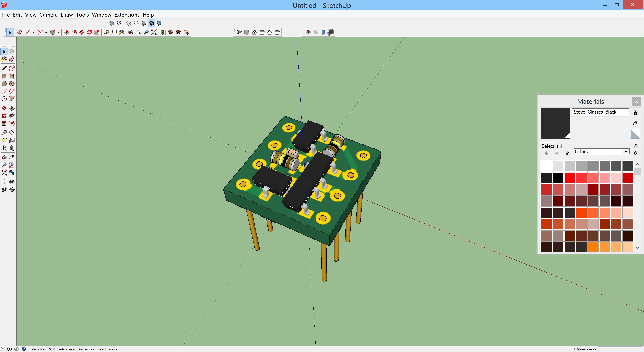Open the Colors library dropdown
Viewport: 644px width, 352px height.
625,151
